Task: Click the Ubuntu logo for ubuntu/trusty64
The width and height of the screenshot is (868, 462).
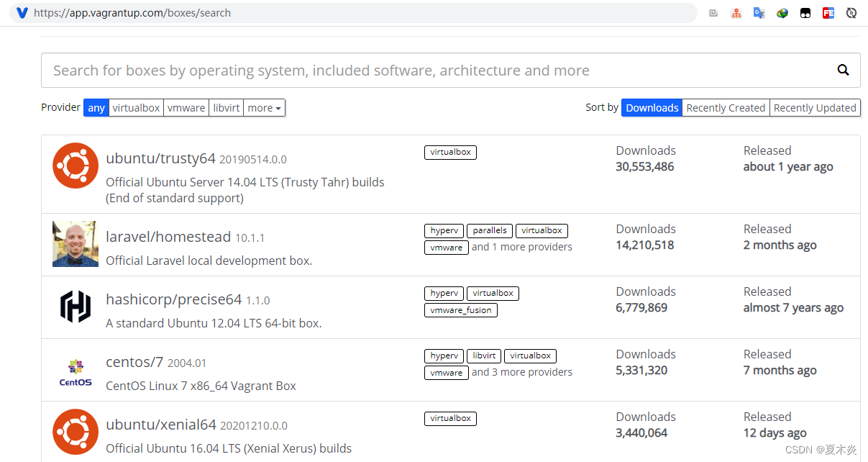Action: click(x=76, y=166)
